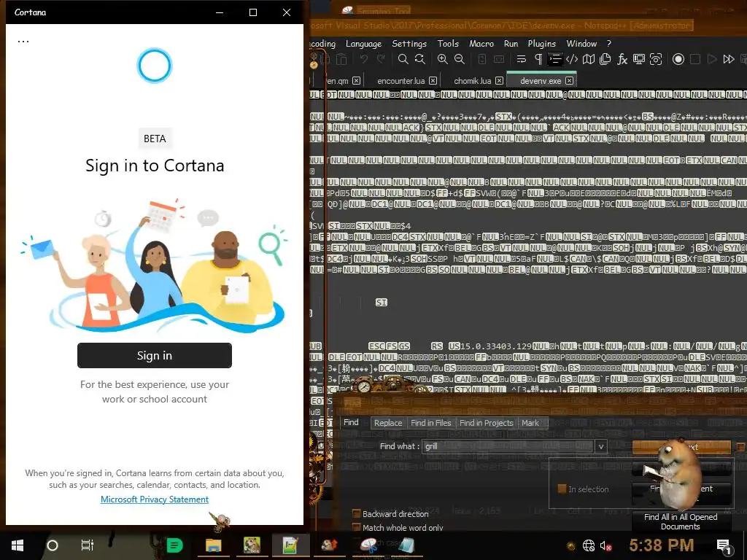Switch to the encounter.lua tab

point(400,80)
